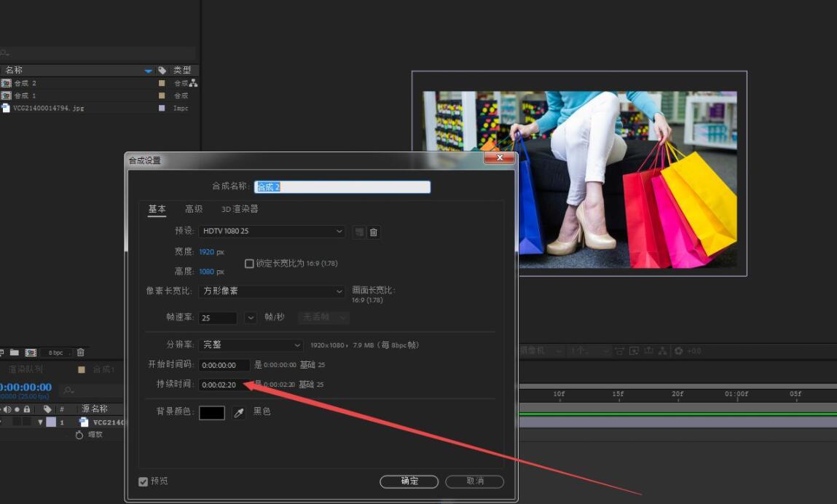
Task: Enable the 锁定长宽比为 16:9 checkbox
Action: (x=248, y=264)
